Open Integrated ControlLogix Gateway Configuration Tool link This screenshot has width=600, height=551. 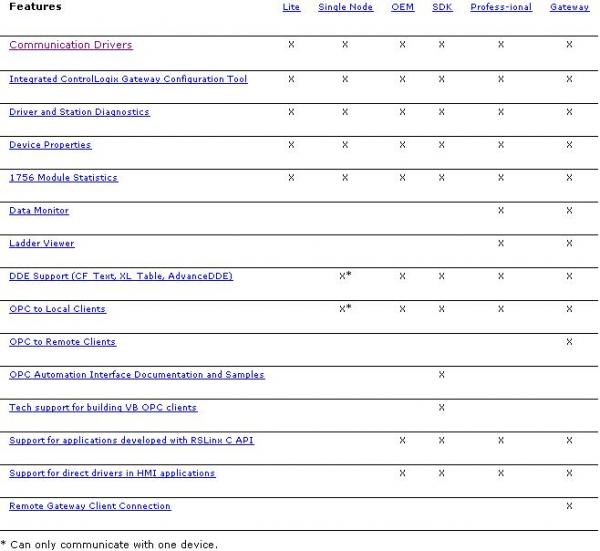[128, 79]
